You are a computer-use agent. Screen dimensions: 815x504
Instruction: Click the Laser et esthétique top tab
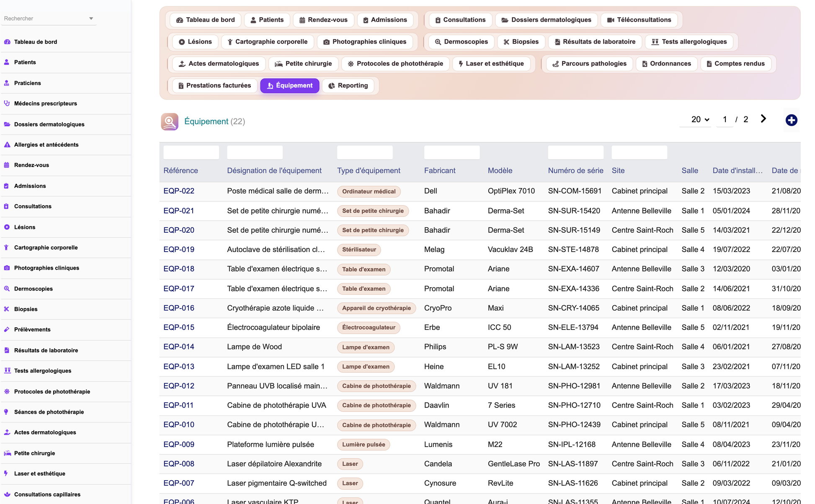click(x=491, y=64)
